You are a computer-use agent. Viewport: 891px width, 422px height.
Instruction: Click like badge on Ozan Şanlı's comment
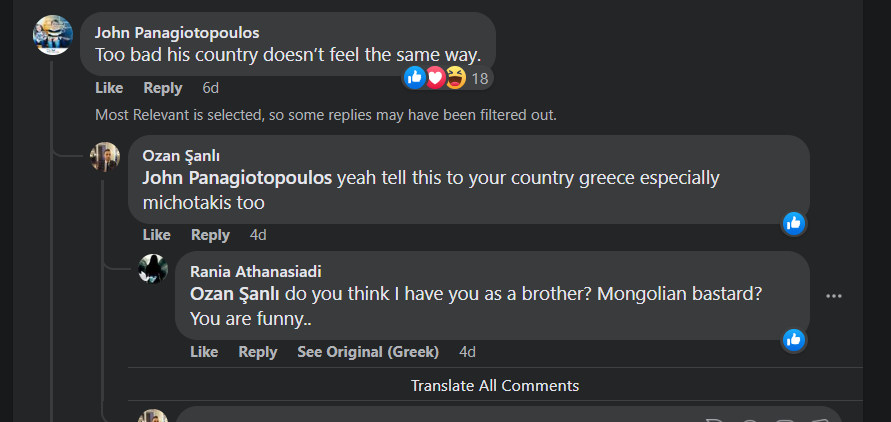[x=794, y=223]
